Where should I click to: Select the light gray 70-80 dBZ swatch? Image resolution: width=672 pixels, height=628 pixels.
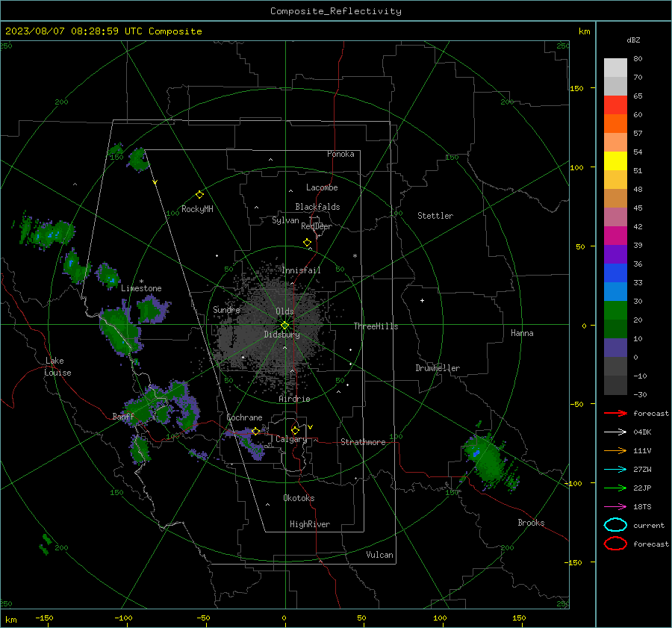tap(615, 68)
